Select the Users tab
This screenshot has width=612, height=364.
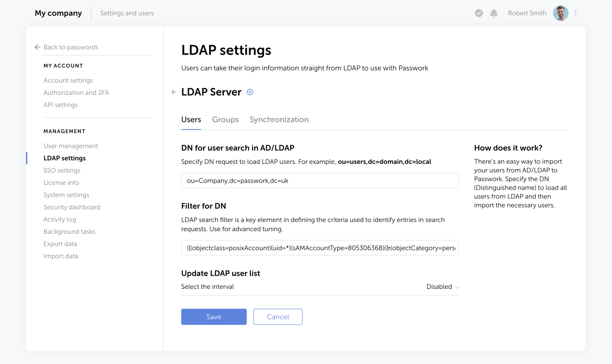click(191, 119)
